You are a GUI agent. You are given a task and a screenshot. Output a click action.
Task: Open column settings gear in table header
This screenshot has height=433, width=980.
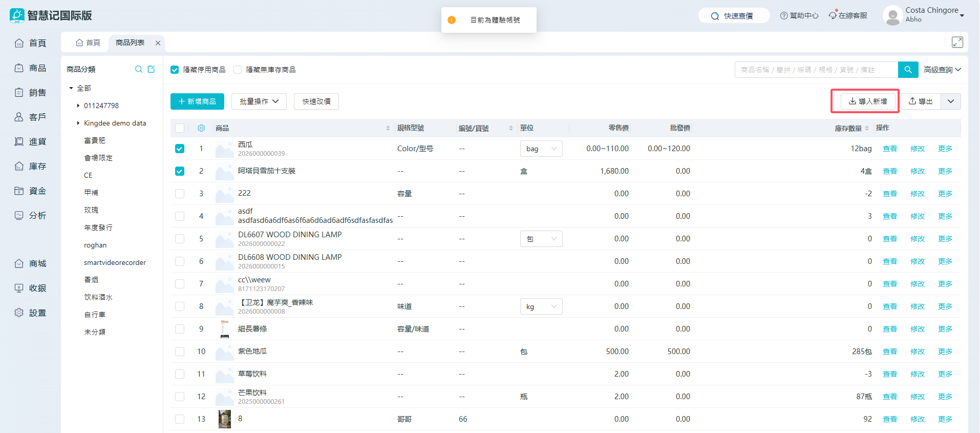(x=201, y=128)
